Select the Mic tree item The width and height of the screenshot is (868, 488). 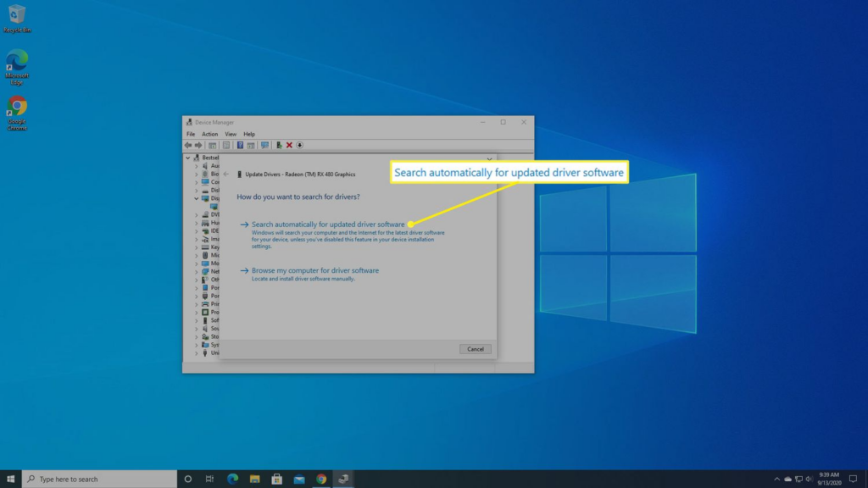click(210, 255)
